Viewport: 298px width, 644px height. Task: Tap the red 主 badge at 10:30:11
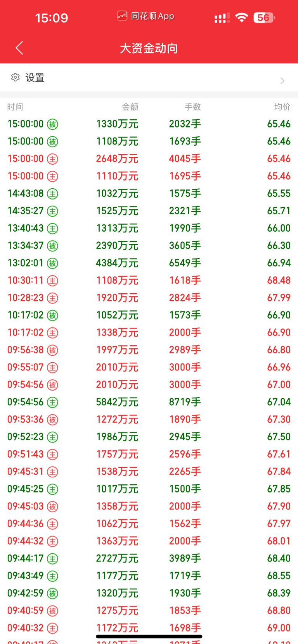52,281
